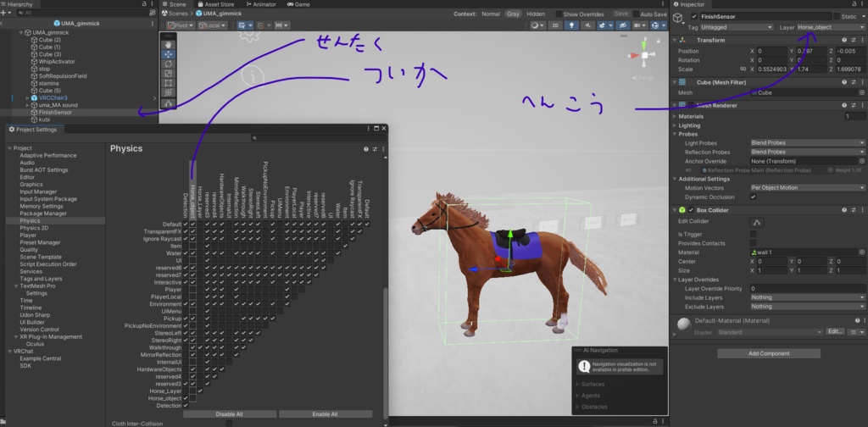Toggle Cloth Inter-Collision checkbox
This screenshot has width=868, height=427.
coord(229,423)
